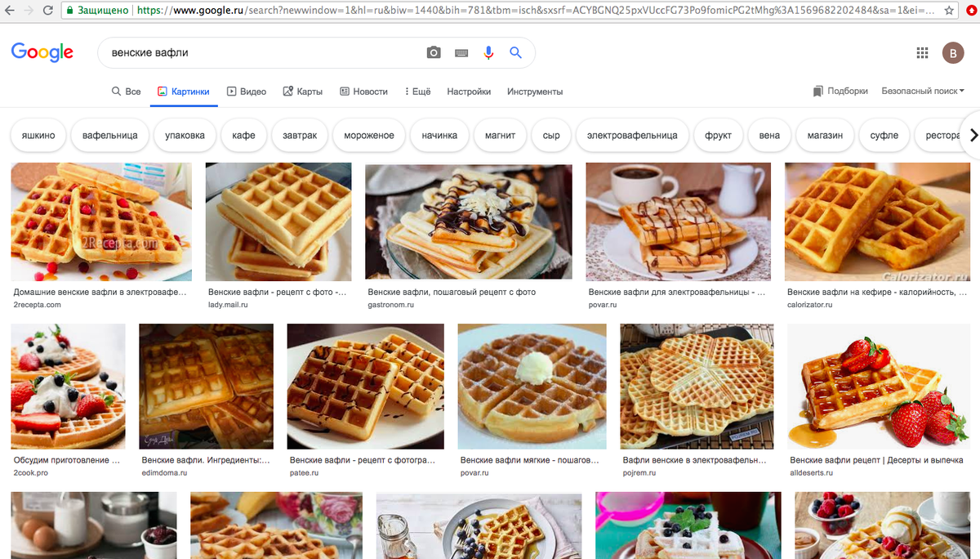Screen dimensions: 980x559
Task: Click the profile avatar B circle
Action: [953, 51]
